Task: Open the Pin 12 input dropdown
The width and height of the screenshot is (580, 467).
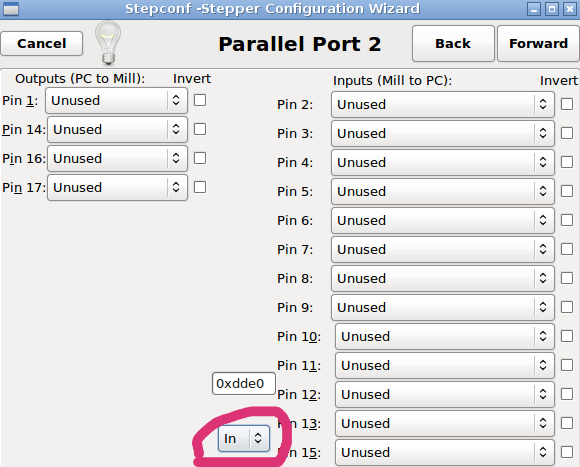Action: point(445,394)
